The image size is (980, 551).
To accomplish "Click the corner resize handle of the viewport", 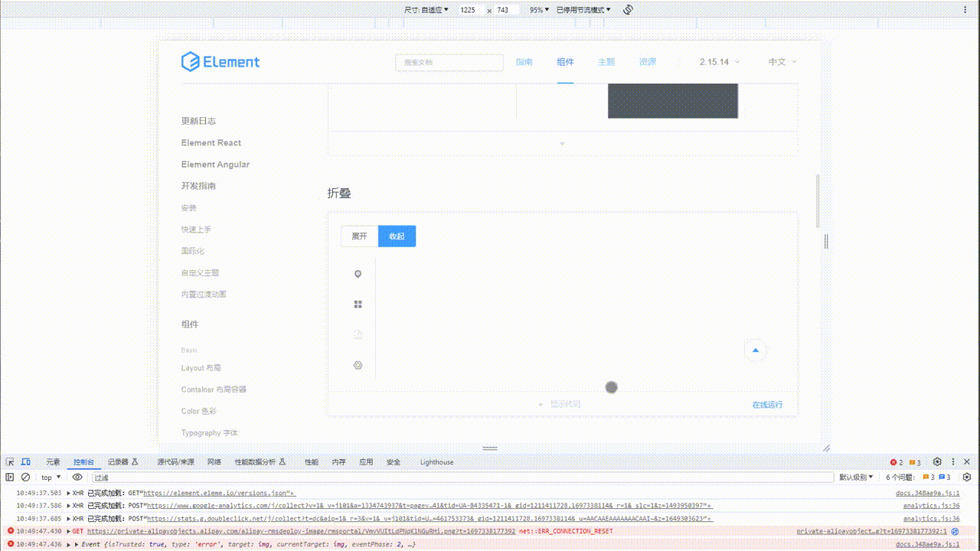I will pos(826,448).
